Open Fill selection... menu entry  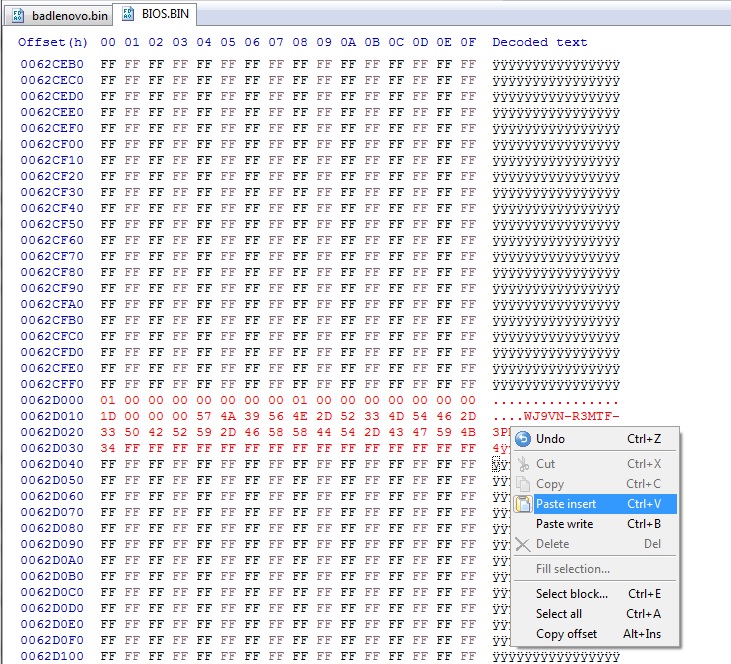[595, 569]
